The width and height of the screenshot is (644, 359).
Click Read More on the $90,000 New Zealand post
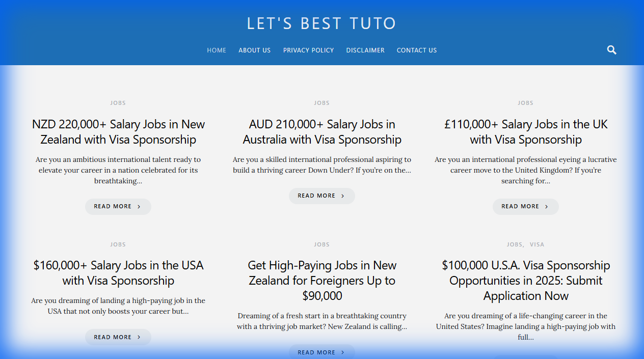pyautogui.click(x=321, y=352)
